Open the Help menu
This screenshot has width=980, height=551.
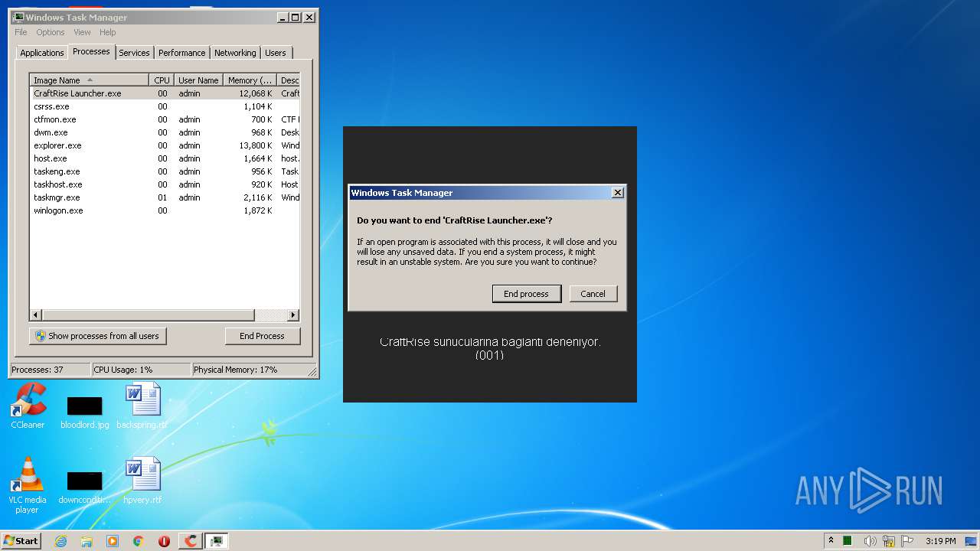108,32
